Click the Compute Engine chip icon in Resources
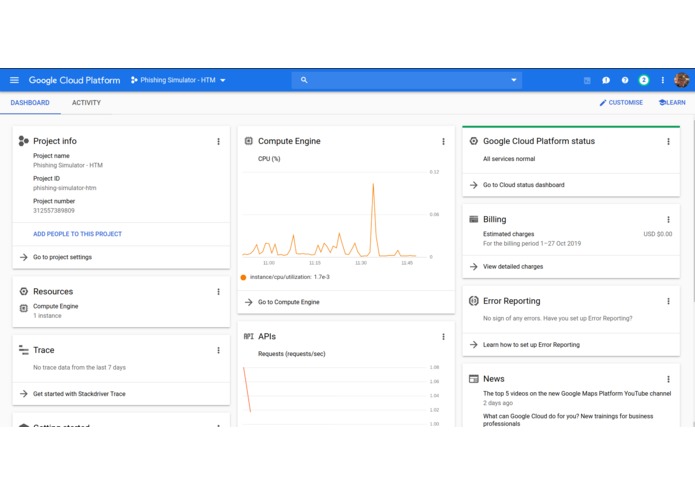The image size is (695, 494). (x=23, y=308)
